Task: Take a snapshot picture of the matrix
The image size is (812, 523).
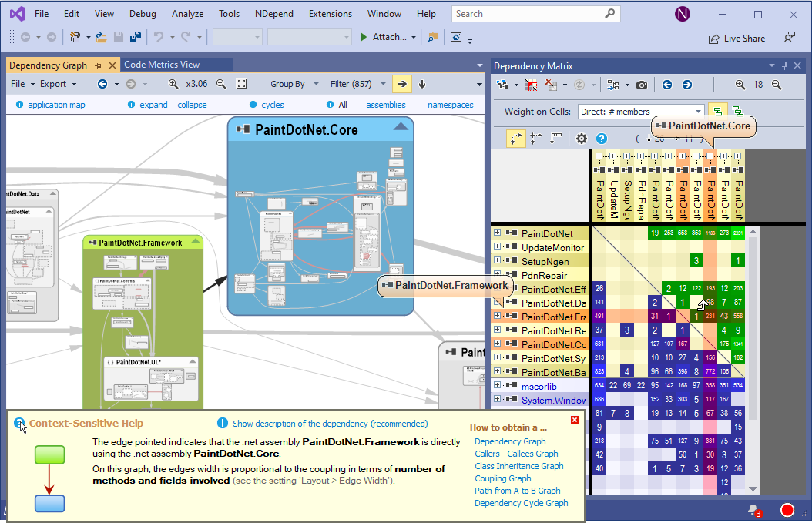Action: tap(642, 85)
